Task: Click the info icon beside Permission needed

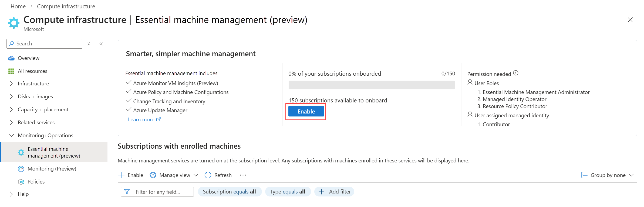Action: point(516,73)
